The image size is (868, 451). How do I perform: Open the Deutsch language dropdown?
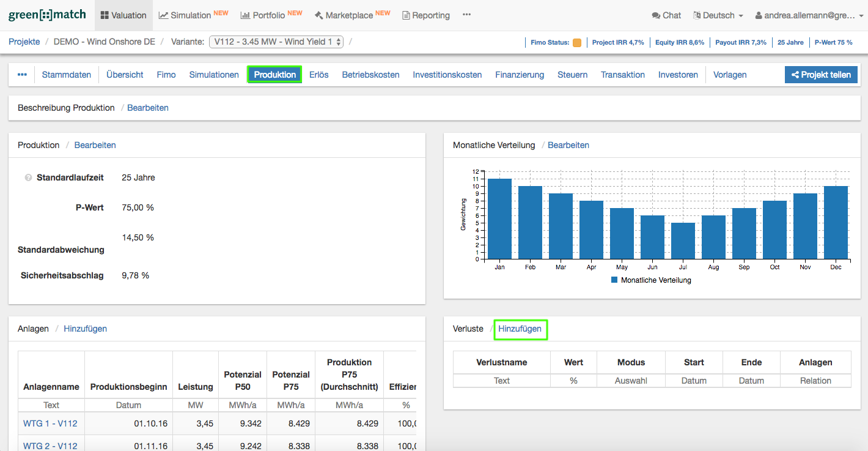pos(718,15)
